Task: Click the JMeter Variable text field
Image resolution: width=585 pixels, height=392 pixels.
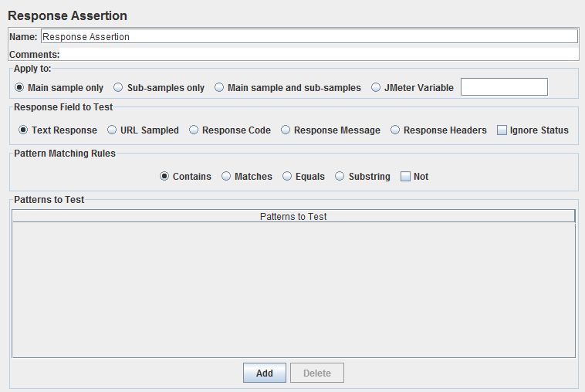Action: click(x=503, y=87)
